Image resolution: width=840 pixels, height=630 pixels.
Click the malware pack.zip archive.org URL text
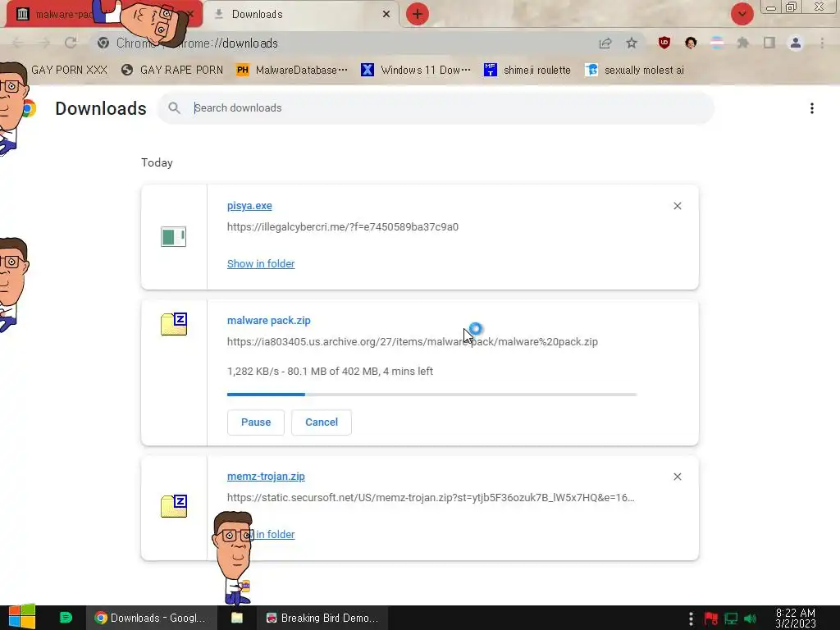coord(413,342)
